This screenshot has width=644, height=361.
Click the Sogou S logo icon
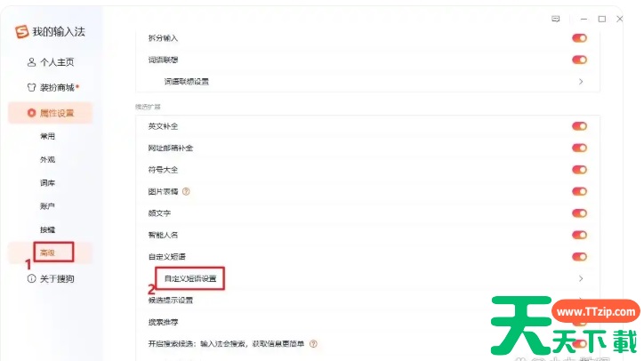[x=21, y=32]
